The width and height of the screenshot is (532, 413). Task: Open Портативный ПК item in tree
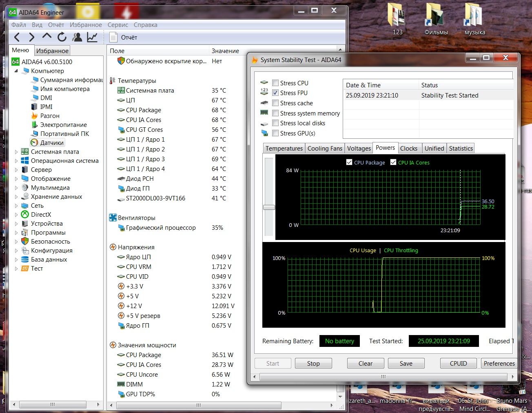[64, 134]
